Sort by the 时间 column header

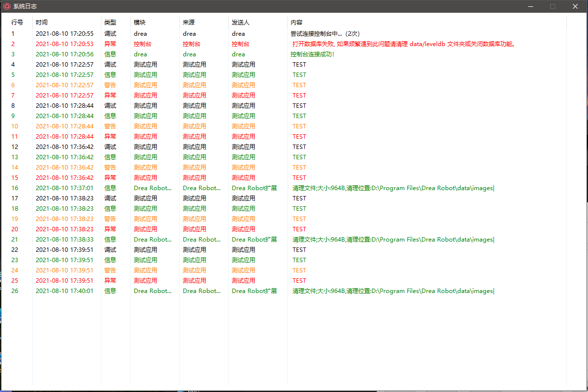click(x=42, y=23)
